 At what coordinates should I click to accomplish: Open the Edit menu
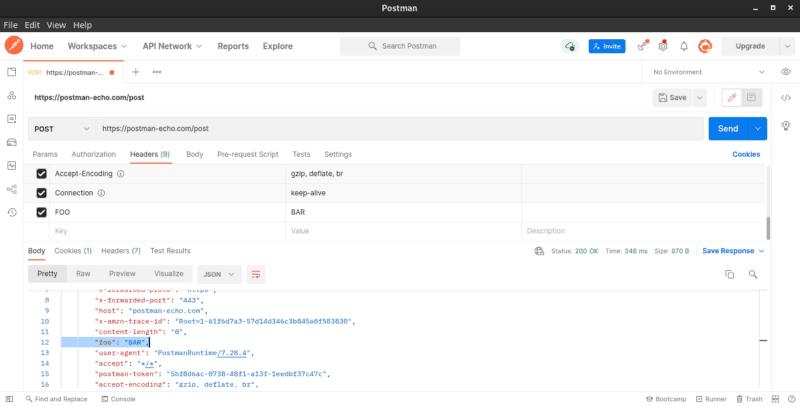(32, 25)
